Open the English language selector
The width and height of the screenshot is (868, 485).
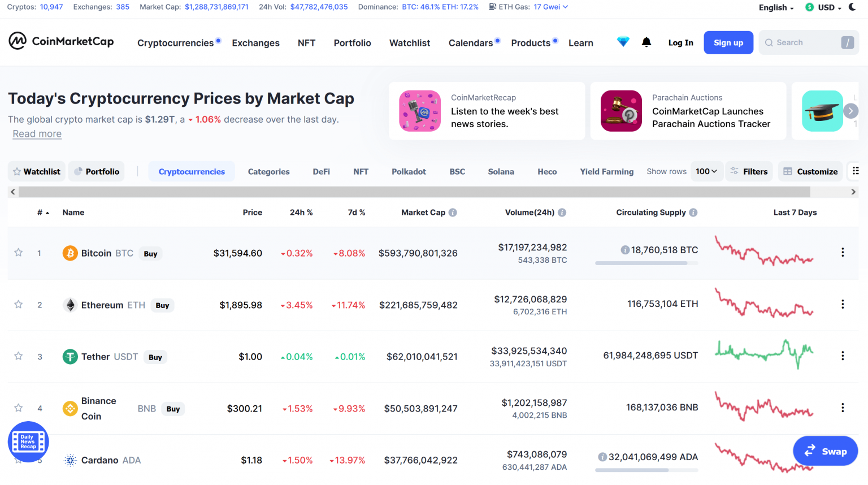[x=775, y=7]
